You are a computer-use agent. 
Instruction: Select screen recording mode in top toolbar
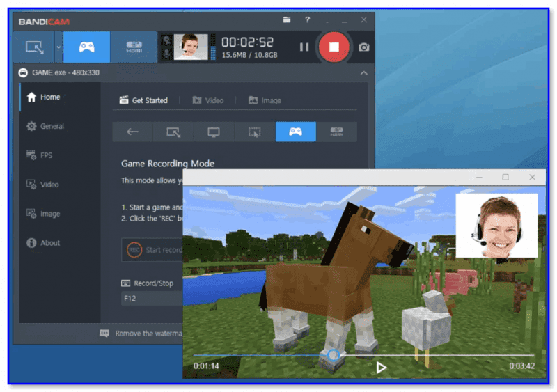point(34,47)
